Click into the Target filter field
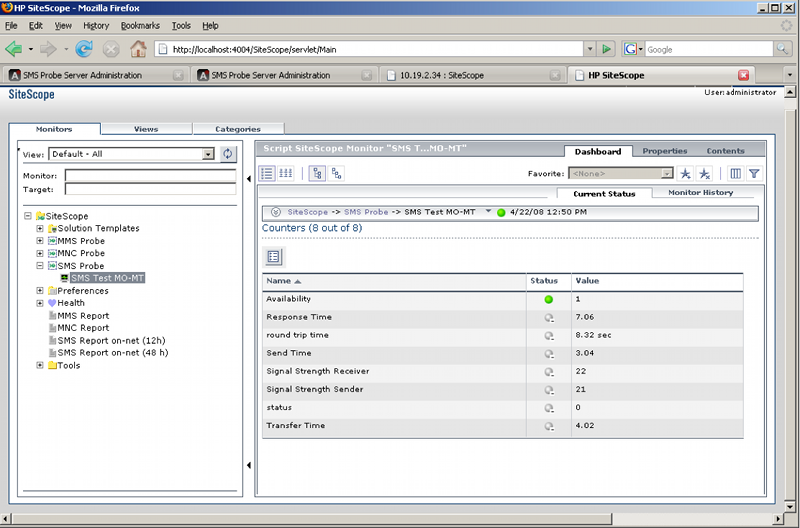The width and height of the screenshot is (800, 528). [x=151, y=189]
